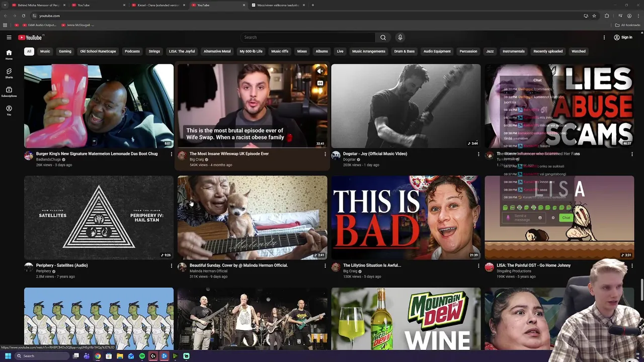Open Task View on taskbar
644x362 pixels.
[76, 356]
